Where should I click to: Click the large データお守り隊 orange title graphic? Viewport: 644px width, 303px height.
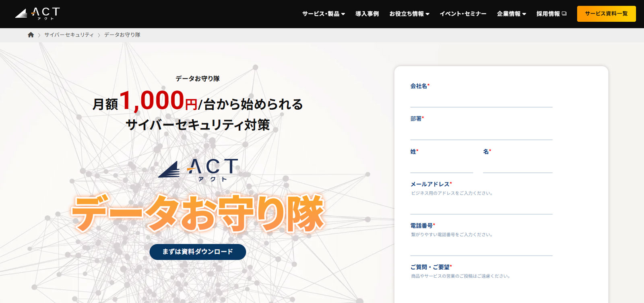(x=198, y=213)
